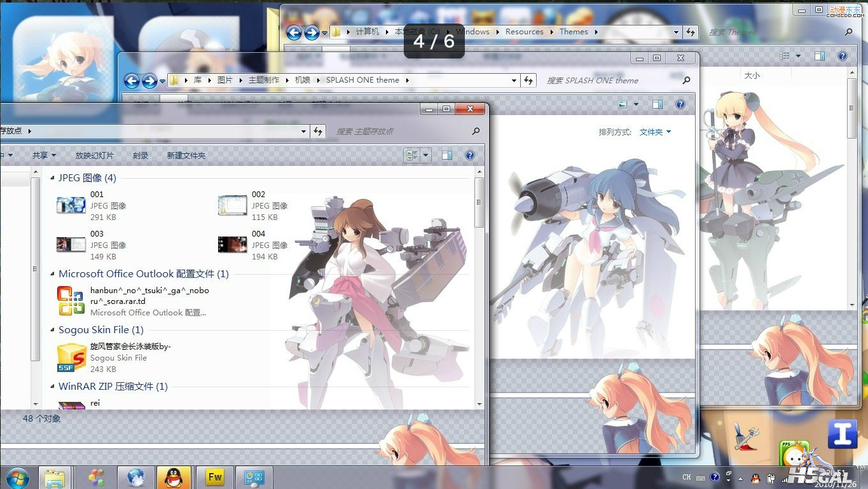Click Resources in the Themes breadcrumb
Screen dimensions: 868x489
[x=524, y=32]
